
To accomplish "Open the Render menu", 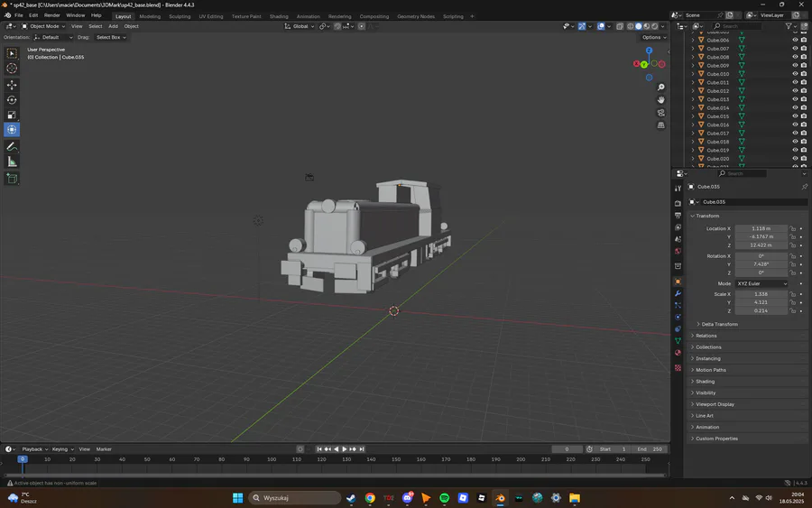I will (x=51, y=15).
